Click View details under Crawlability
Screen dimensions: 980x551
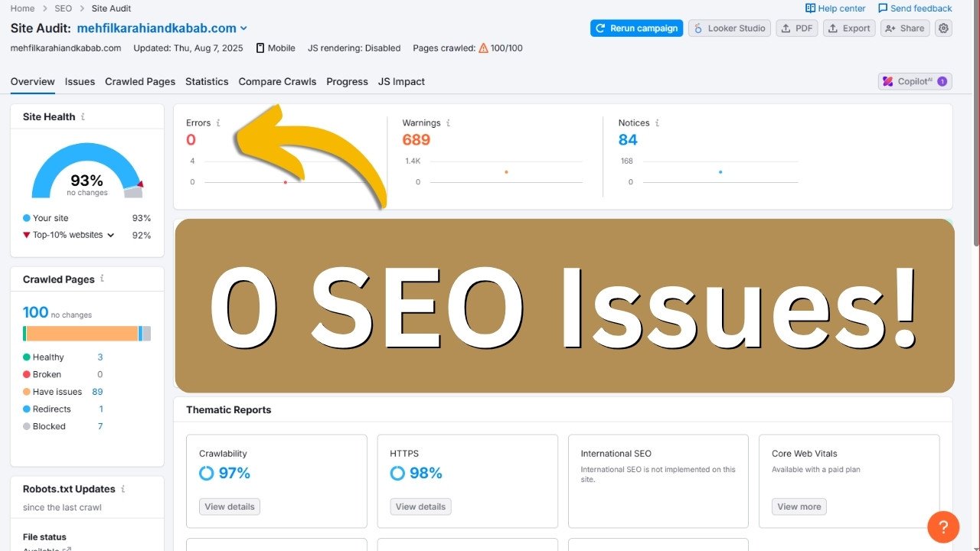tap(230, 507)
